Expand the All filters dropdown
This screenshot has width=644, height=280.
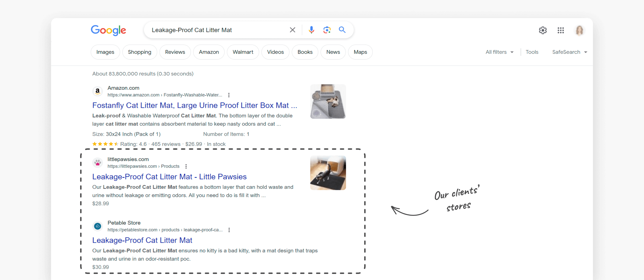(x=499, y=52)
